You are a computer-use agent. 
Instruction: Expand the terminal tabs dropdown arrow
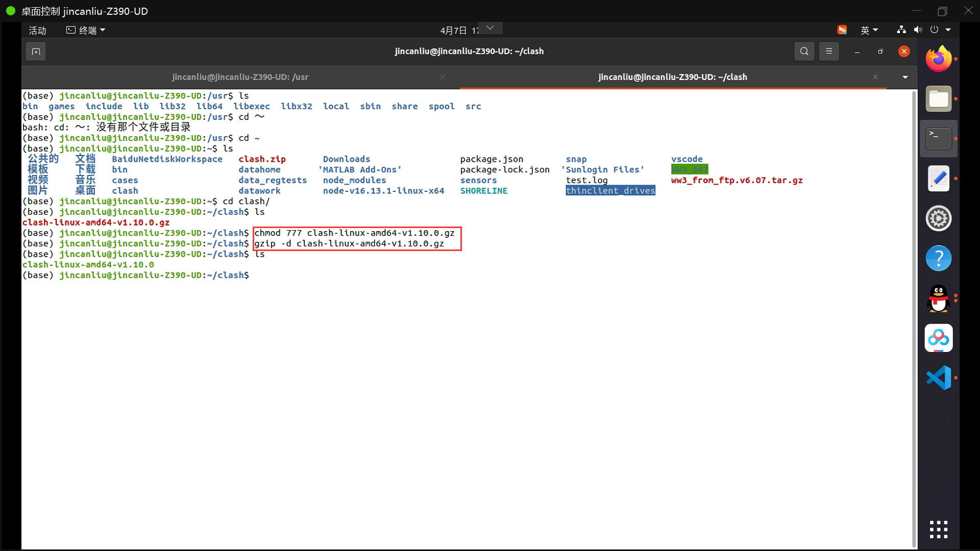905,77
